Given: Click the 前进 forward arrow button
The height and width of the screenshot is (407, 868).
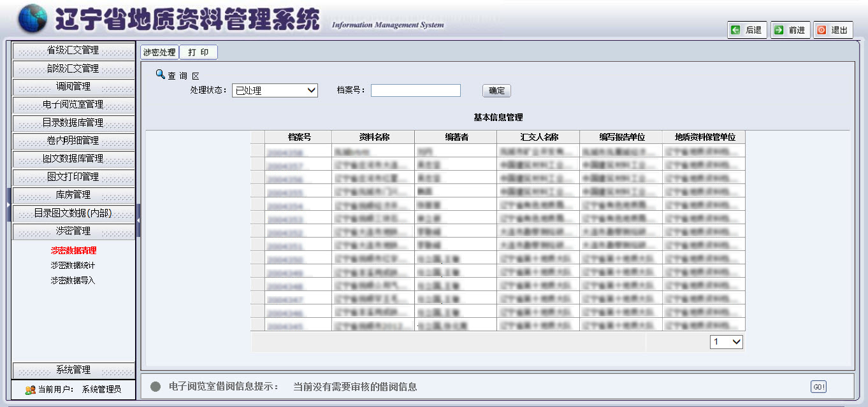Looking at the screenshot, I should click(790, 30).
